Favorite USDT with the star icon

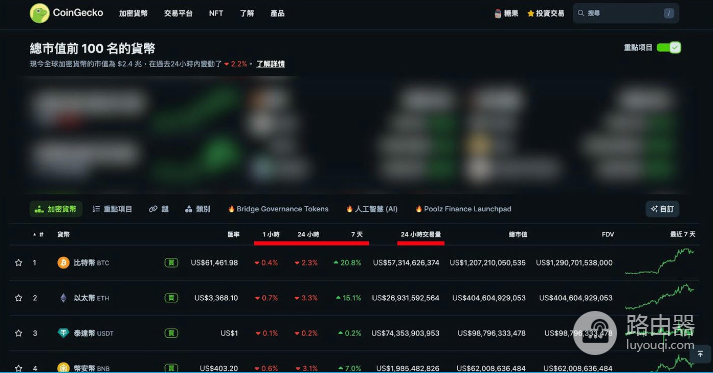click(19, 333)
